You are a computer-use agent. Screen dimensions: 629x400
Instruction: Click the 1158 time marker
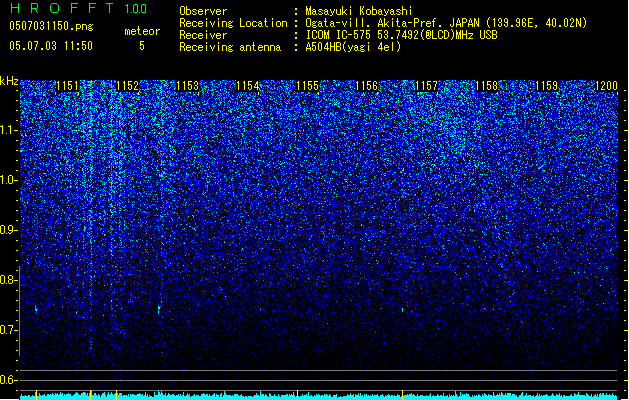(x=486, y=86)
